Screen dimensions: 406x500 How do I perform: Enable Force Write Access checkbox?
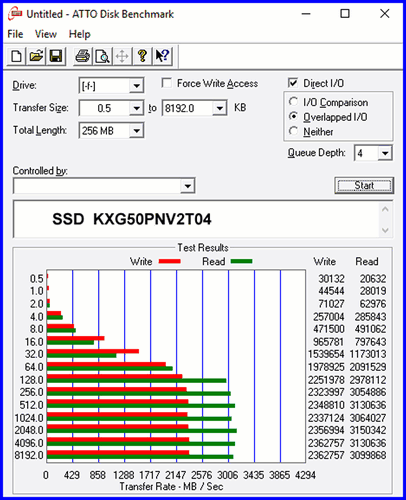167,83
